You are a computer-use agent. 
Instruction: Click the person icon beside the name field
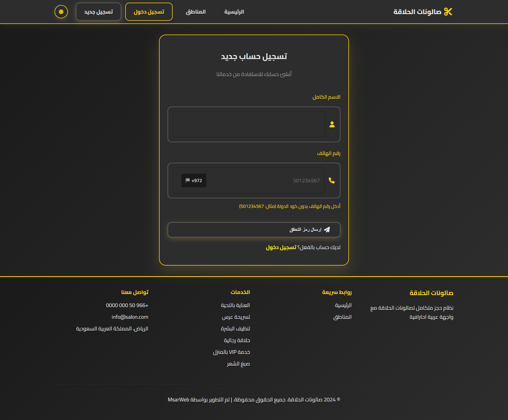pos(332,124)
